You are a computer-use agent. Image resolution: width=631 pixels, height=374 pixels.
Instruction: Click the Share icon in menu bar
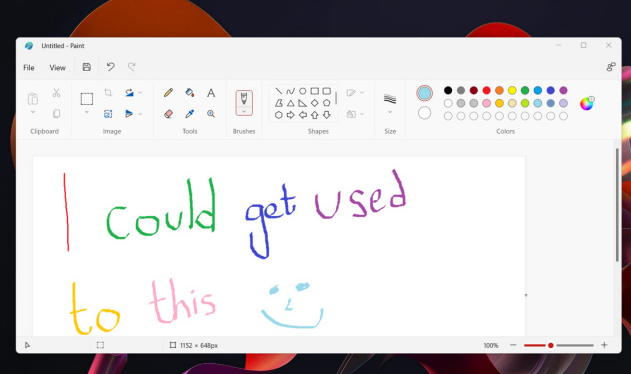click(611, 67)
